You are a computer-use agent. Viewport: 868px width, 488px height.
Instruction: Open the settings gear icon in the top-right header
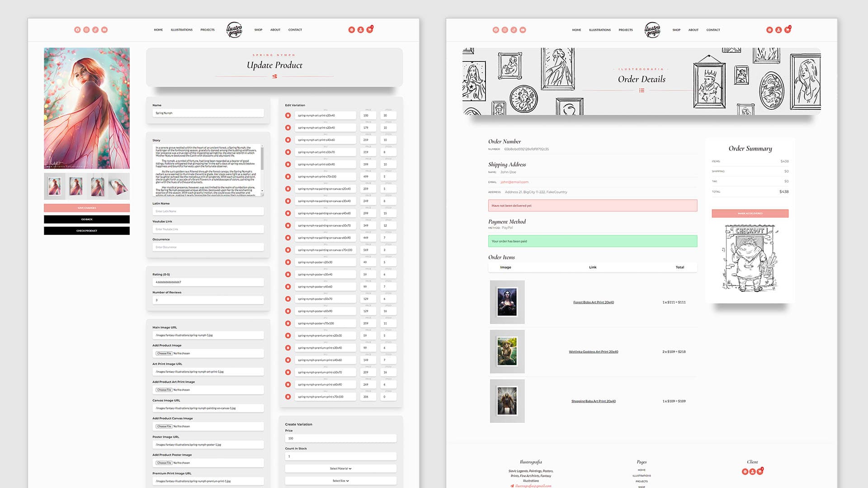(x=352, y=29)
